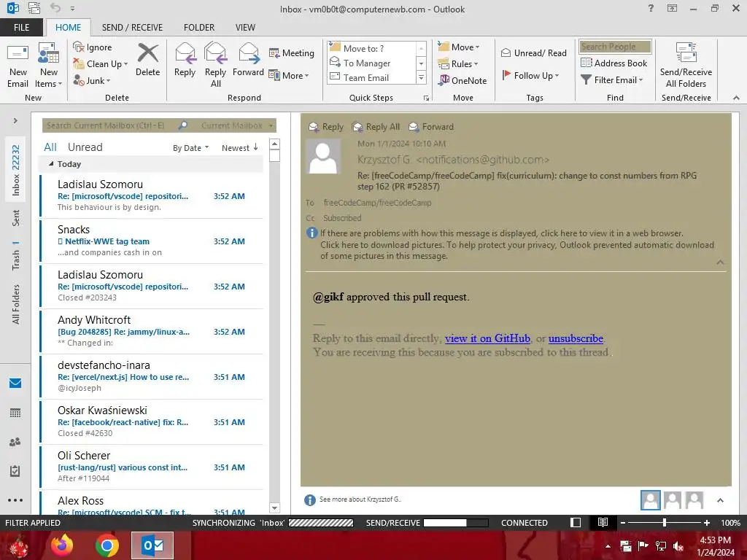The width and height of the screenshot is (747, 560).
Task: Reply with a Meeting
Action: pyautogui.click(x=292, y=52)
